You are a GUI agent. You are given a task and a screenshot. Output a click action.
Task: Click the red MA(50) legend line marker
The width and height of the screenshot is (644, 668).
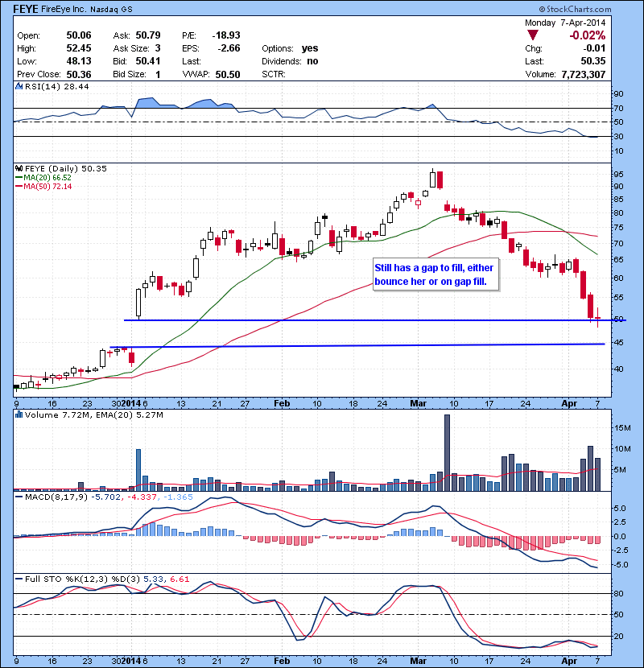(x=19, y=186)
